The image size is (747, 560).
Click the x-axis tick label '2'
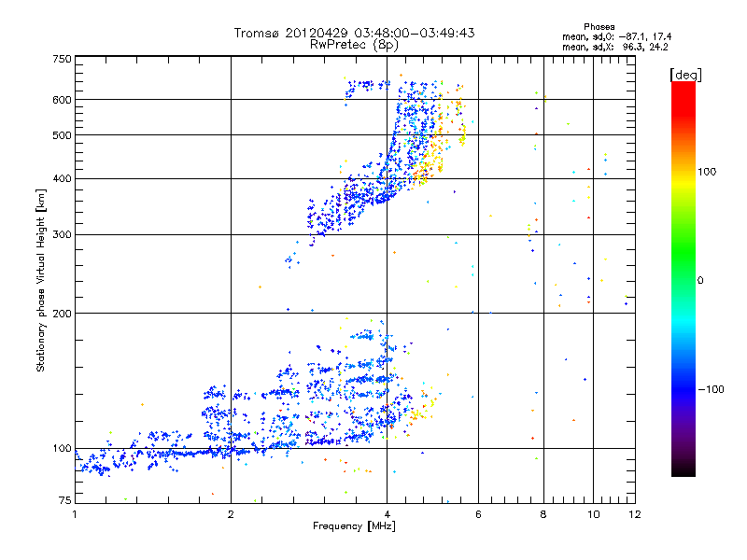click(231, 514)
